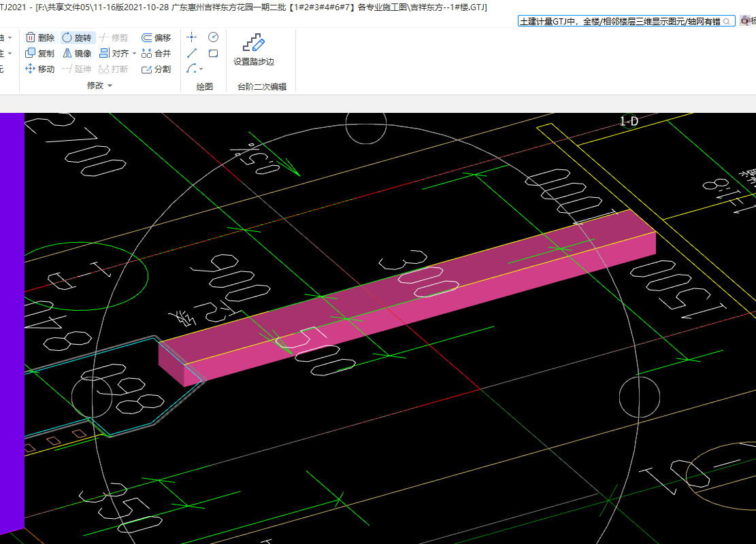Click the 台阶二次编辑 group label
Viewport: 756px width, 544px height.
pos(262,87)
